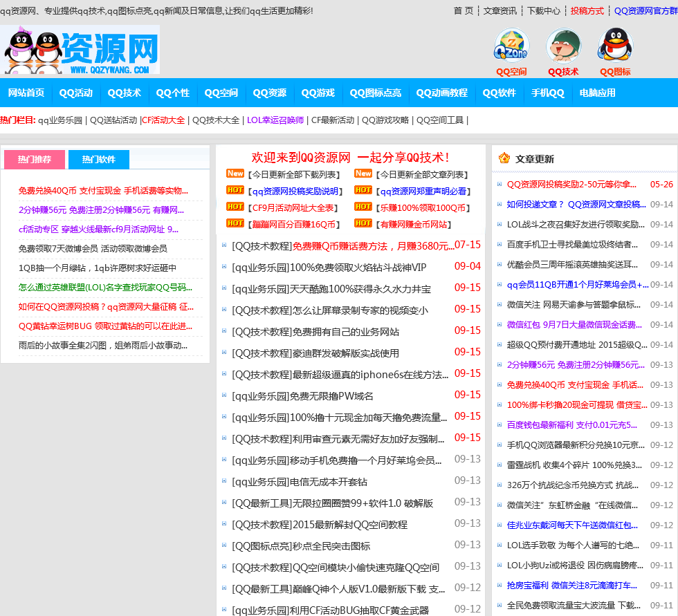The image size is (678, 616).
Task: Open 电脑应用 navigation item
Action: [x=598, y=93]
